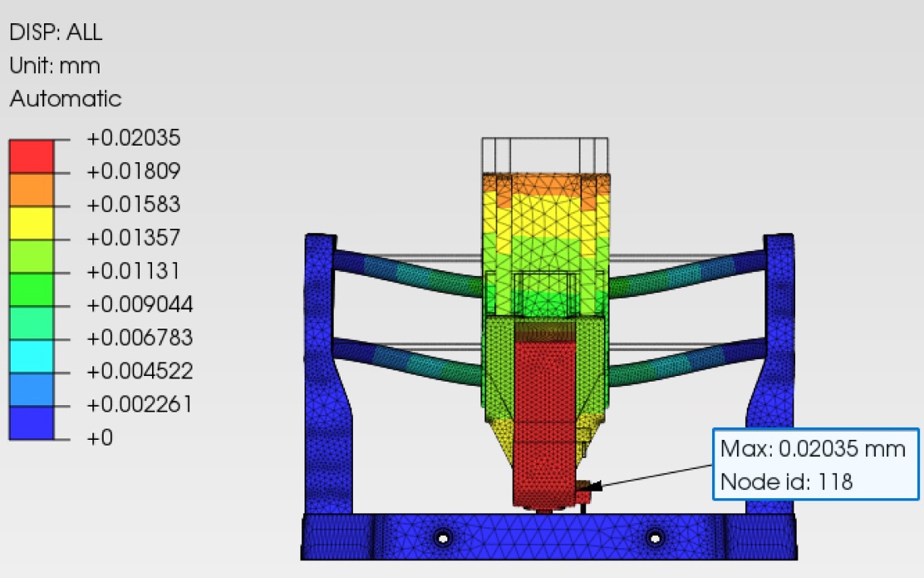The image size is (924, 578).
Task: Click the cyan legend color band
Action: [x=32, y=356]
